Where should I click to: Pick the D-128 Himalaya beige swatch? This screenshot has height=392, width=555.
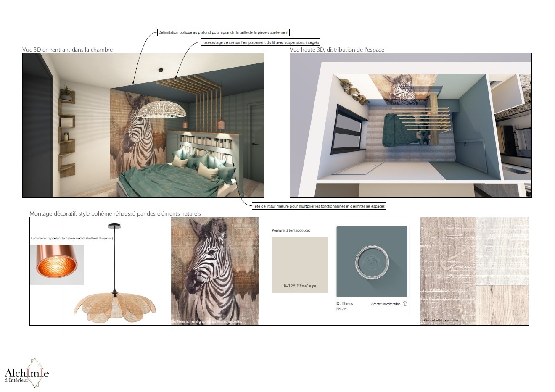300,265
